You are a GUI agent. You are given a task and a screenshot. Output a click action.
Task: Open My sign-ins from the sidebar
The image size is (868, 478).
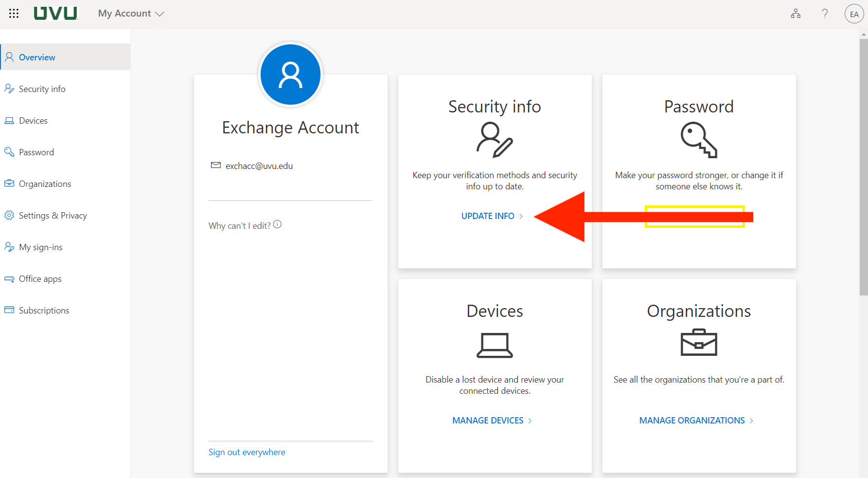pos(40,247)
